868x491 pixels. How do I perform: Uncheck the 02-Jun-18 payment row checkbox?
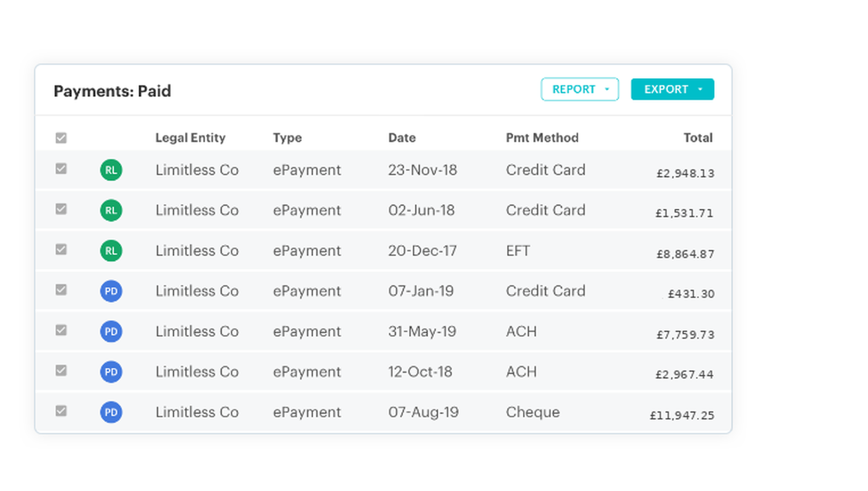pos(61,209)
